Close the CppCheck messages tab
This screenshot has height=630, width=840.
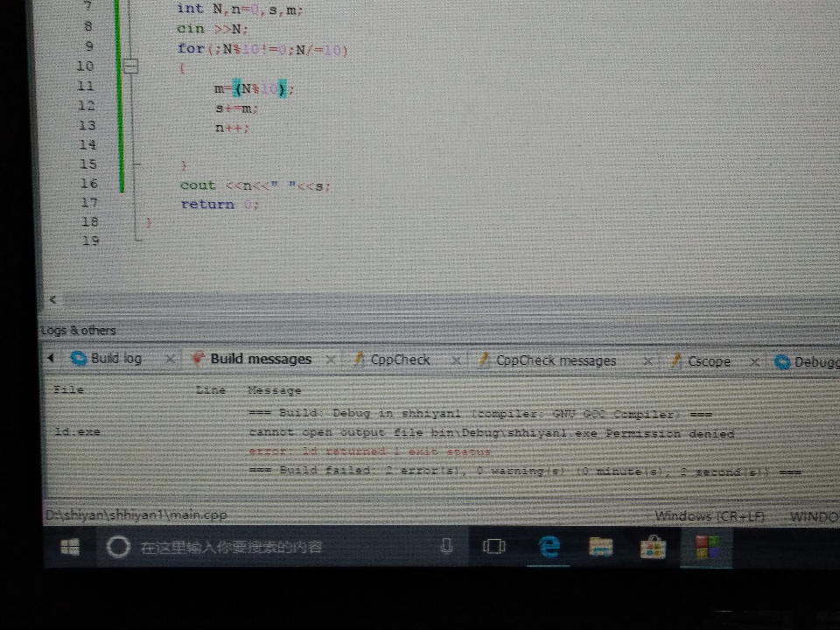[x=647, y=361]
